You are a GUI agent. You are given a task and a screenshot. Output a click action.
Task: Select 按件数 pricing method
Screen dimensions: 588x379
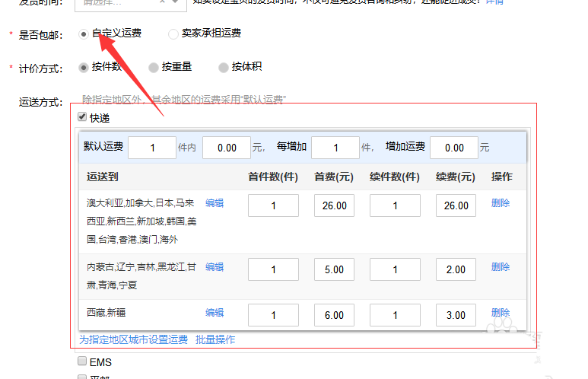(x=84, y=67)
